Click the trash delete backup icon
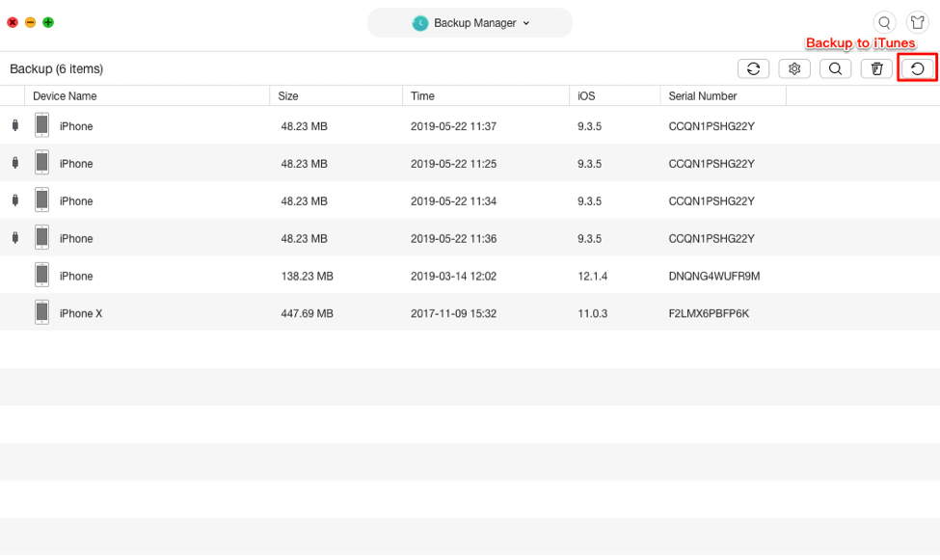The image size is (940, 560). tap(876, 69)
